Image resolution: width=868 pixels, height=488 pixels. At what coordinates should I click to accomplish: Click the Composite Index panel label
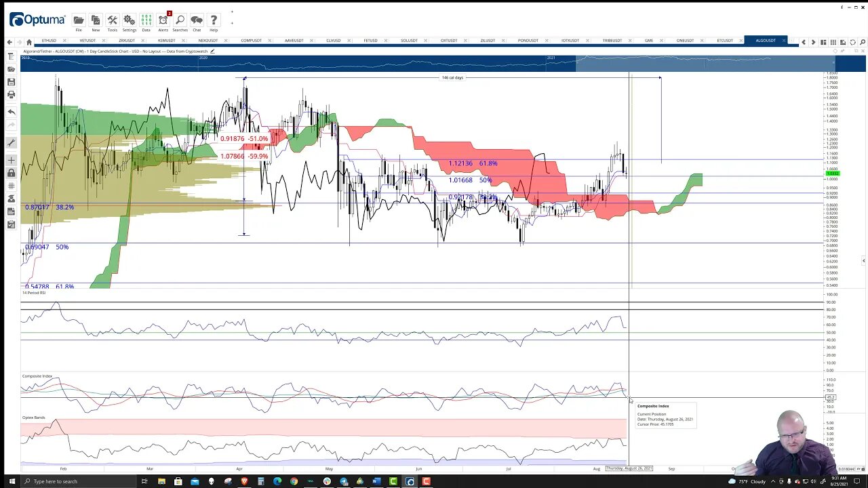click(37, 376)
